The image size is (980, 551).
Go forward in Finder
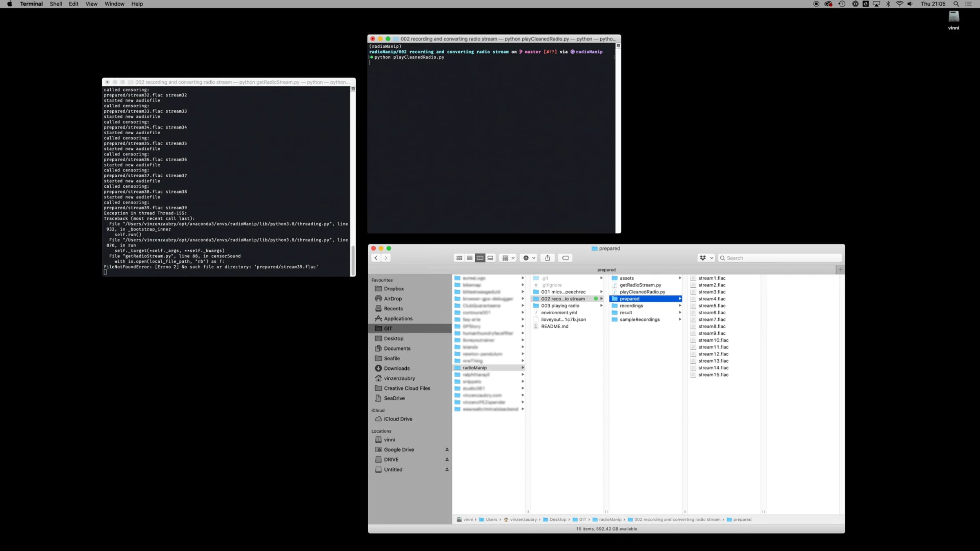(386, 258)
